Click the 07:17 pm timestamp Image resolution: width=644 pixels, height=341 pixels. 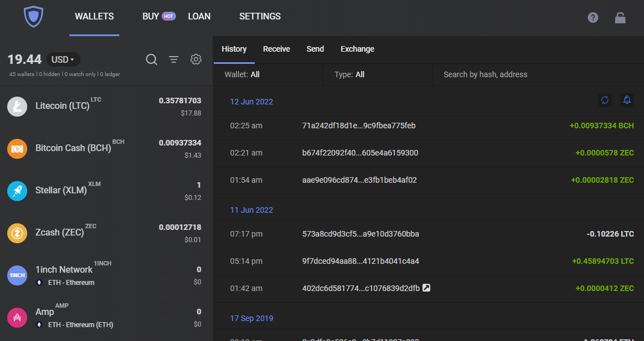point(246,234)
